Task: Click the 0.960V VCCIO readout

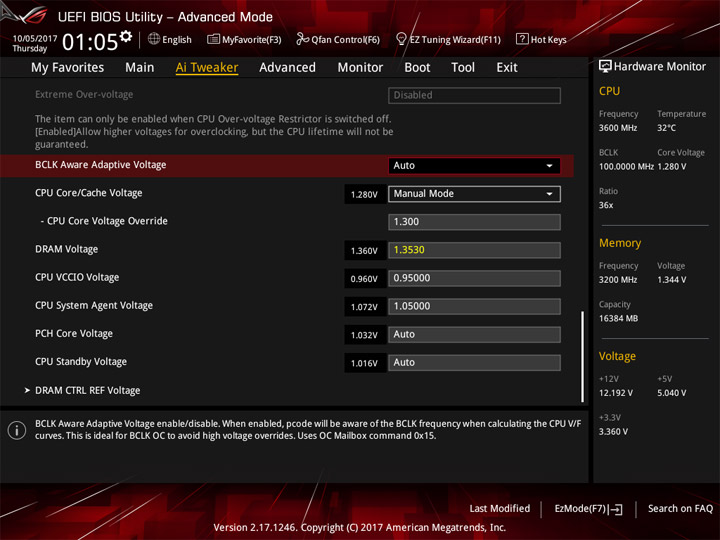Action: 365,279
